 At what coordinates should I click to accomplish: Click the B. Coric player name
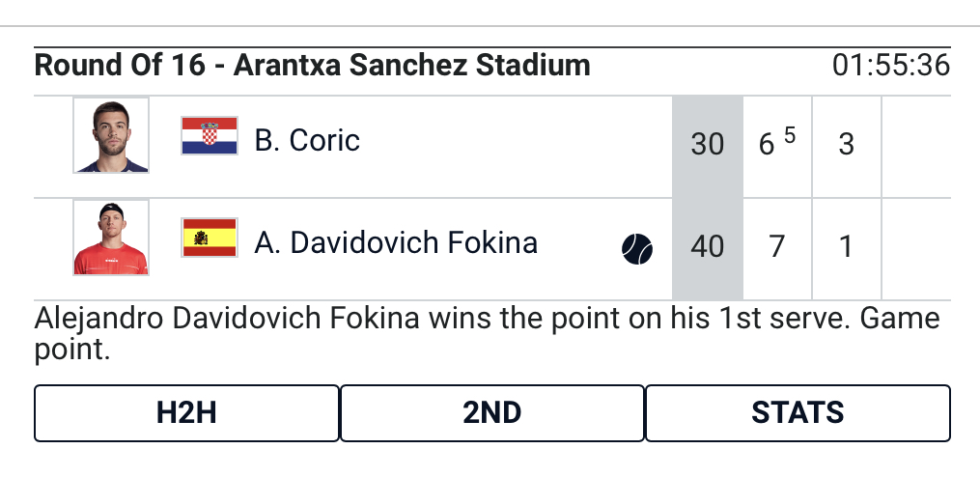[307, 141]
